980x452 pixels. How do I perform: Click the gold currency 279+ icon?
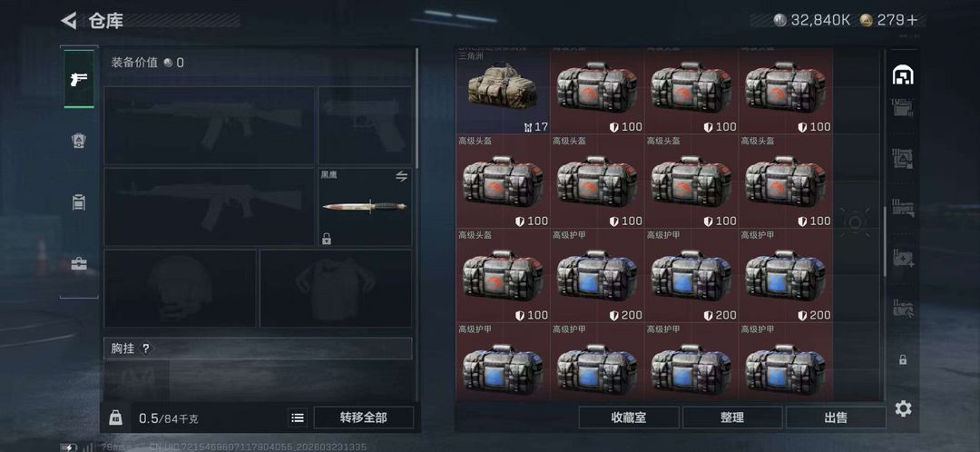(866, 20)
